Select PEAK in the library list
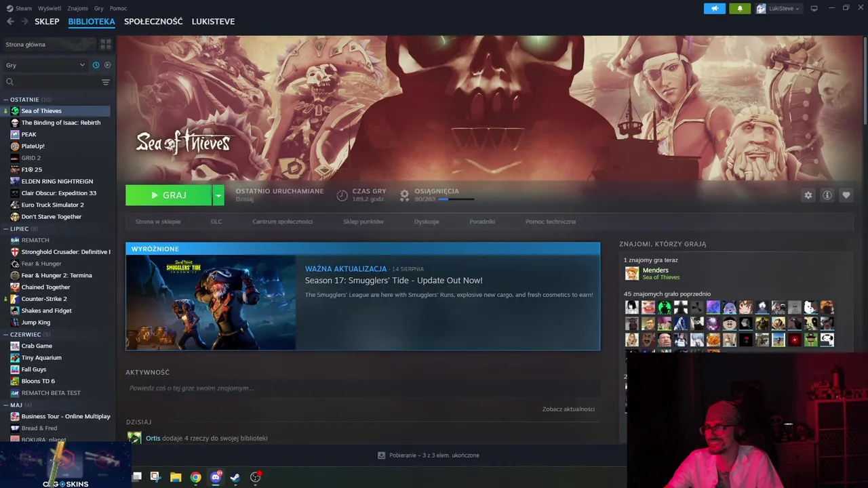 click(x=28, y=134)
